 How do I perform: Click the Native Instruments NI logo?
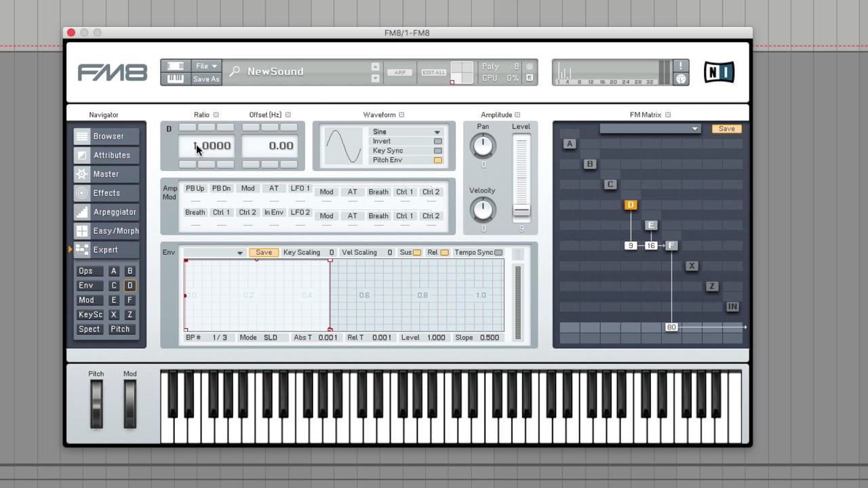[x=719, y=72]
